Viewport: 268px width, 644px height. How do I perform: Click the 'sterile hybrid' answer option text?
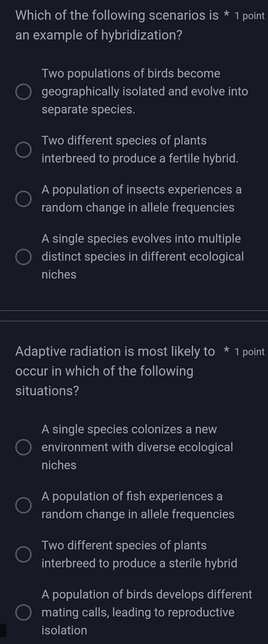[139, 563]
